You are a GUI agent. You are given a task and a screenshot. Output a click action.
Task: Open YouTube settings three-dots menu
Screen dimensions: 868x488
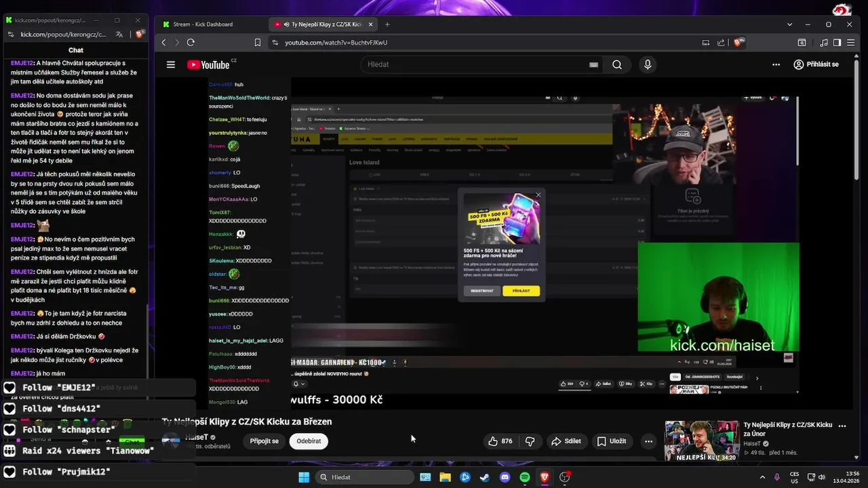tap(776, 64)
